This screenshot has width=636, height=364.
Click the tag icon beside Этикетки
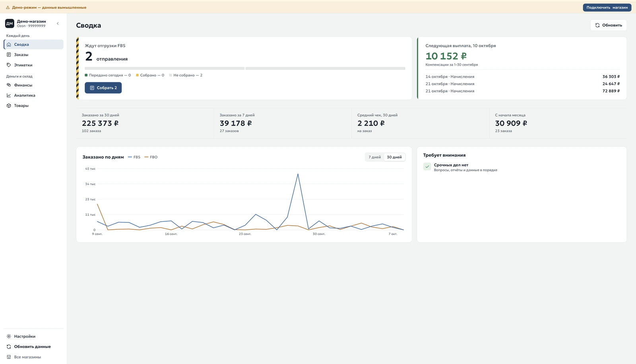pos(9,65)
